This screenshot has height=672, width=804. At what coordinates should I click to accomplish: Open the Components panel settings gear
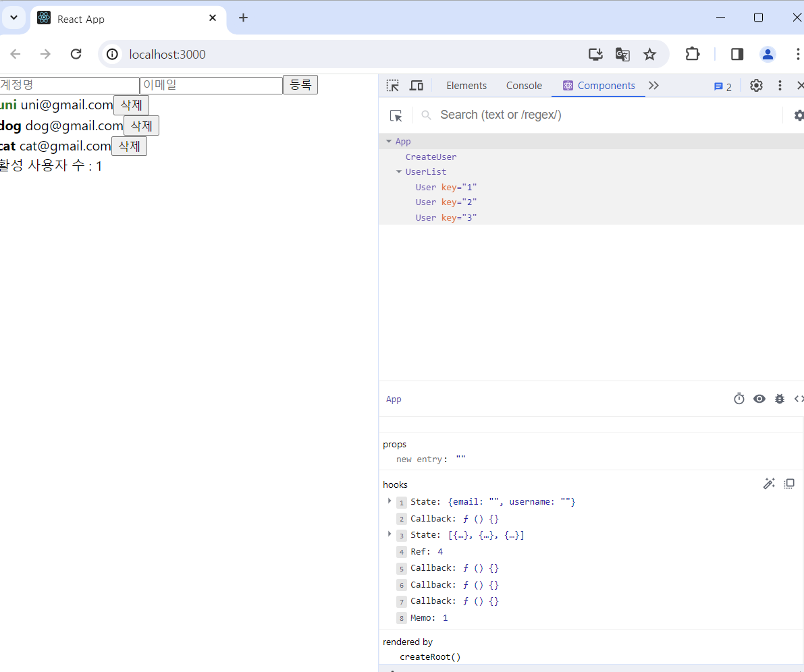tap(799, 115)
